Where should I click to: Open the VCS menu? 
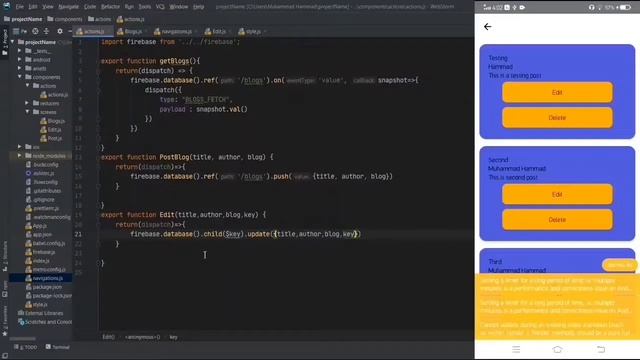pyautogui.click(x=160, y=7)
